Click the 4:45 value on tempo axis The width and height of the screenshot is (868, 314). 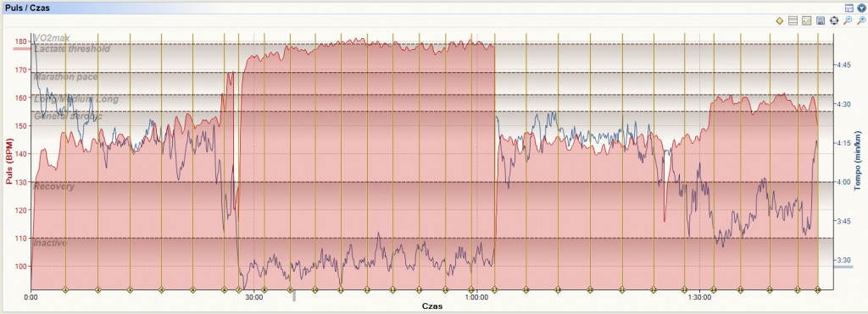click(x=844, y=65)
